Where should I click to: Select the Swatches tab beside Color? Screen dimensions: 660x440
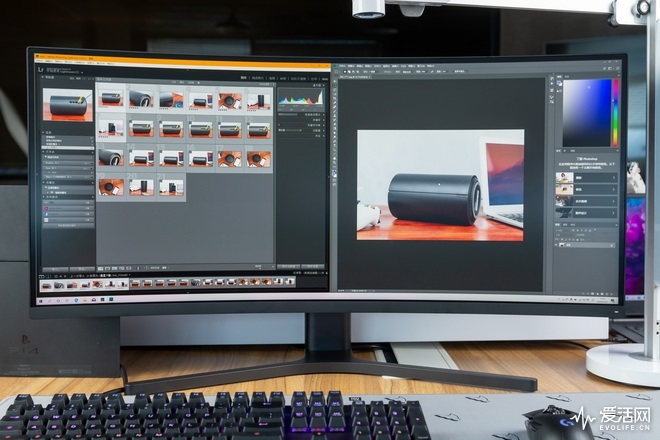tap(567, 77)
